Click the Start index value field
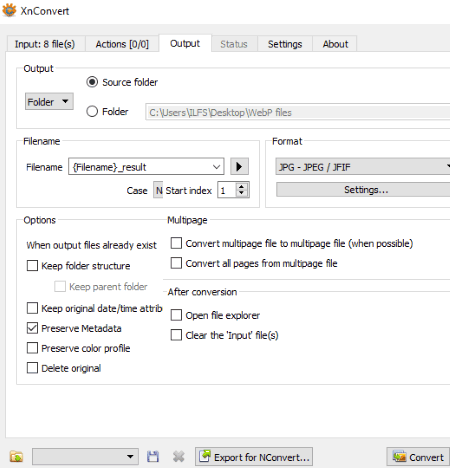This screenshot has width=450, height=468. (x=227, y=190)
